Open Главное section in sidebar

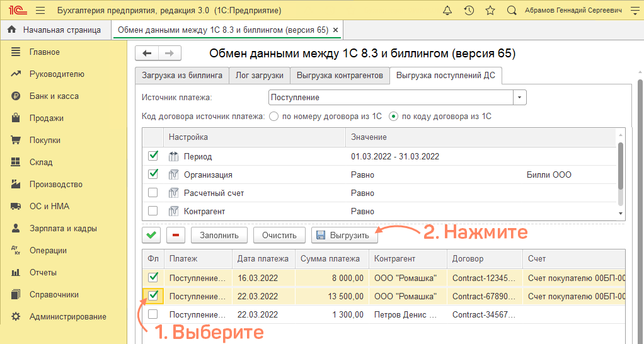tap(44, 52)
